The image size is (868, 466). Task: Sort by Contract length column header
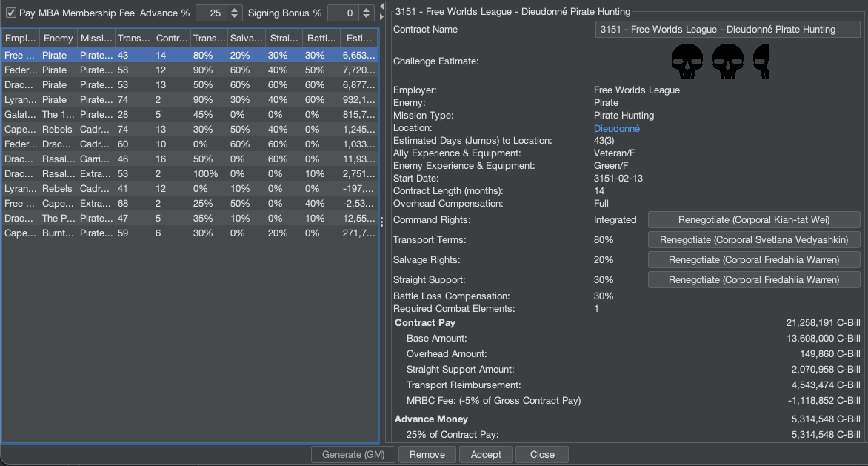pos(172,38)
